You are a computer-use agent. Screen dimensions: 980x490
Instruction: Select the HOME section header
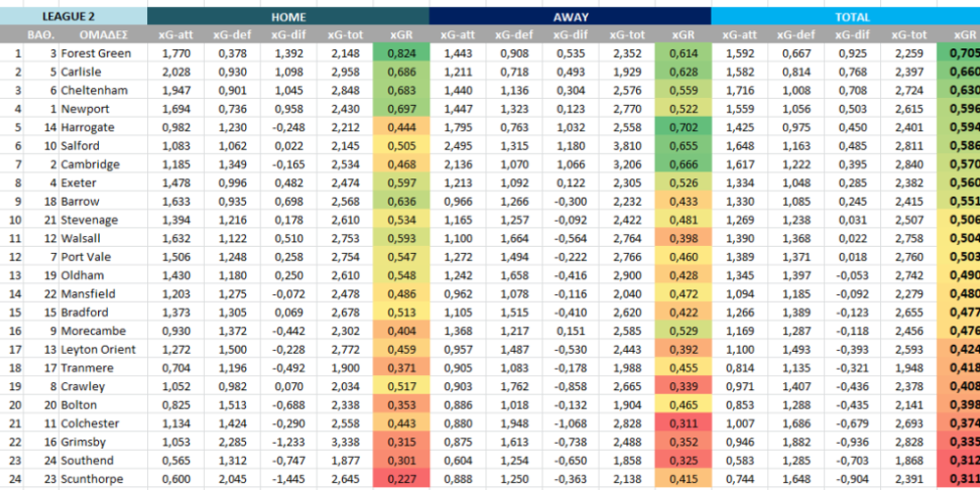[x=288, y=17]
